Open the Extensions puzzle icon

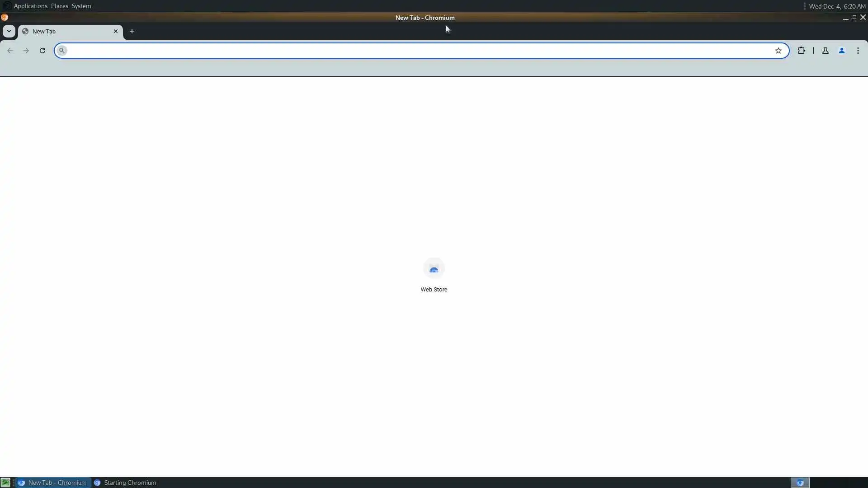pos(801,51)
